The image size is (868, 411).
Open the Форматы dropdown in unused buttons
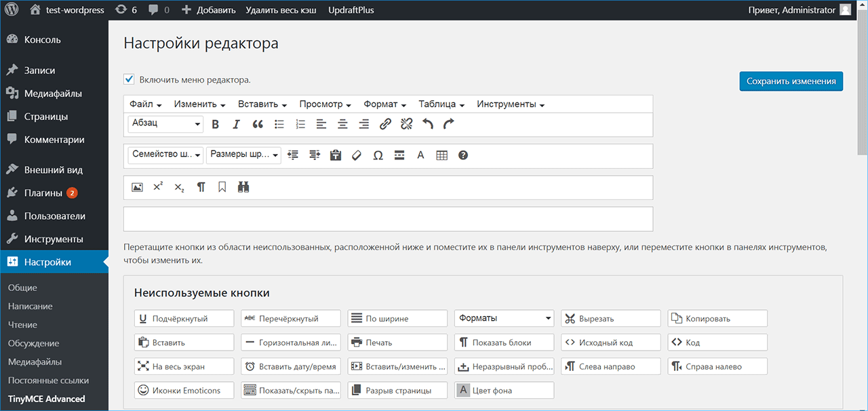(x=504, y=318)
